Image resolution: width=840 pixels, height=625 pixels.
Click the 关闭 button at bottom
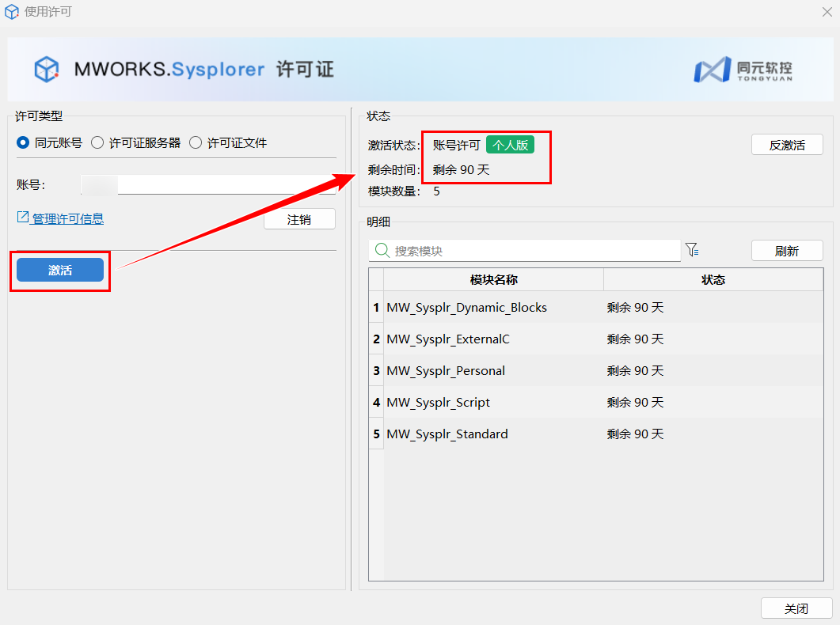[796, 608]
